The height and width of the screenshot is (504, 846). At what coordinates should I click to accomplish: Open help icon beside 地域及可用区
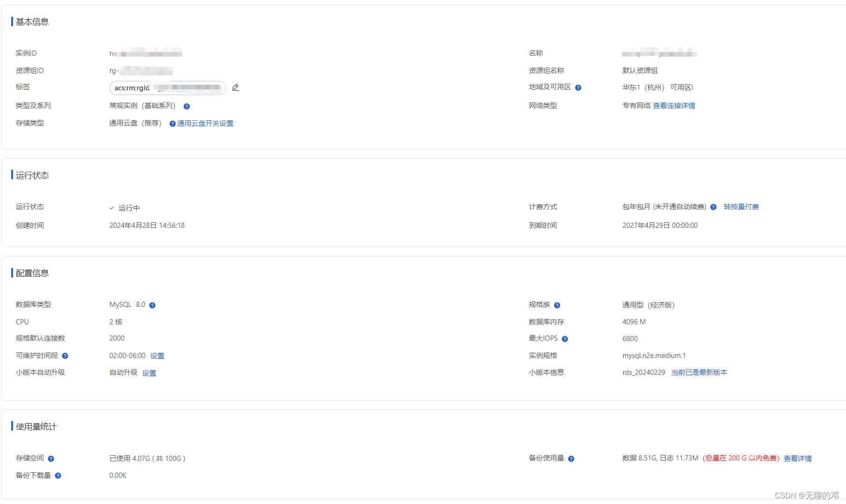[x=578, y=88]
